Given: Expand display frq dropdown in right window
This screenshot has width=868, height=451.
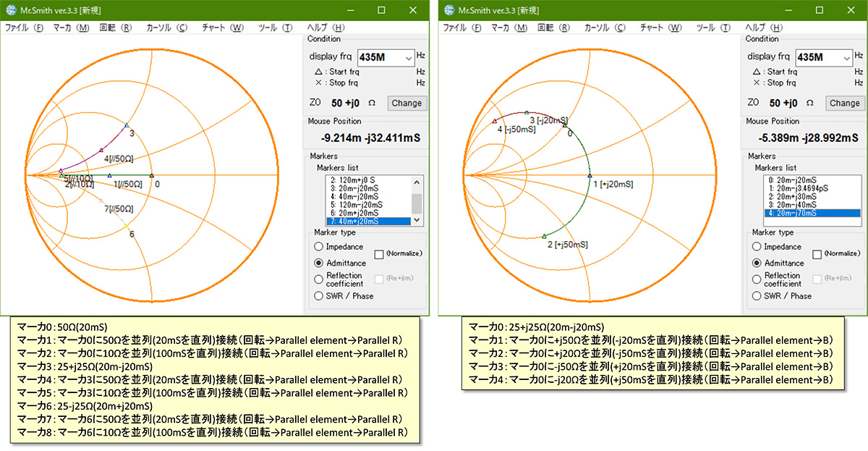Looking at the screenshot, I should tap(847, 57).
